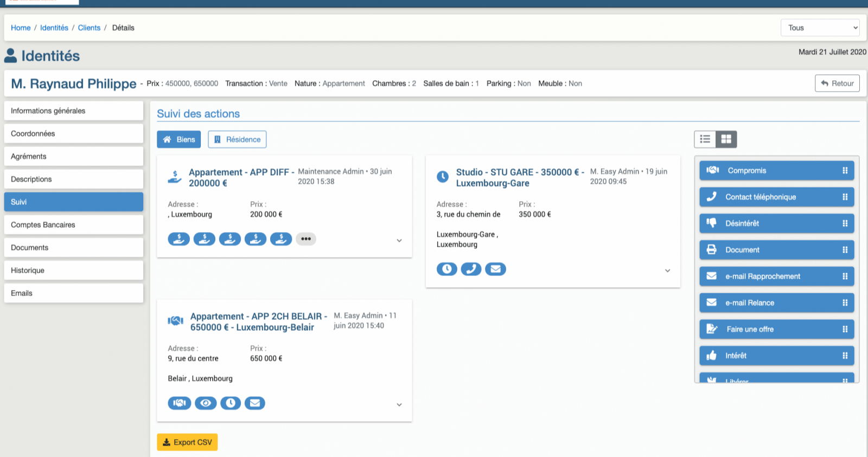This screenshot has width=868, height=457.
Task: Switch to list view layout
Action: (705, 139)
